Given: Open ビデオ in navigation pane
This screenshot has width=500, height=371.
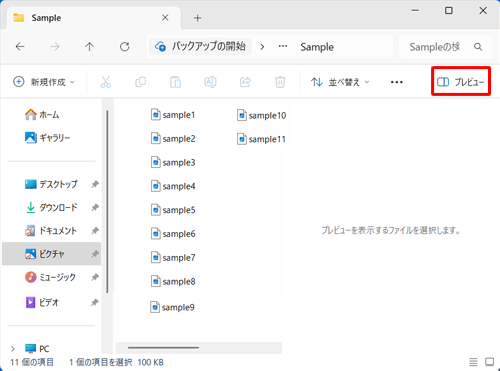Looking at the screenshot, I should 42,302.
